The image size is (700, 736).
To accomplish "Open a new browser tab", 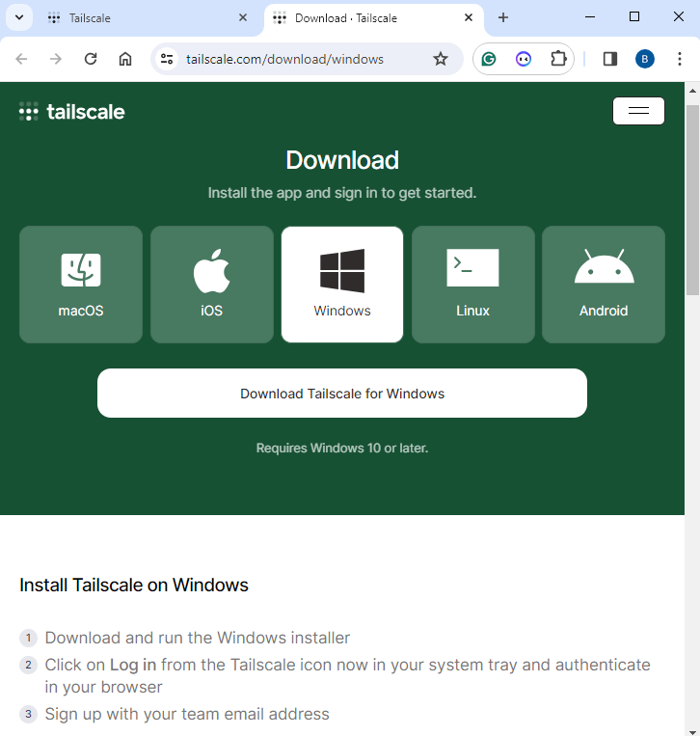I will click(x=503, y=17).
